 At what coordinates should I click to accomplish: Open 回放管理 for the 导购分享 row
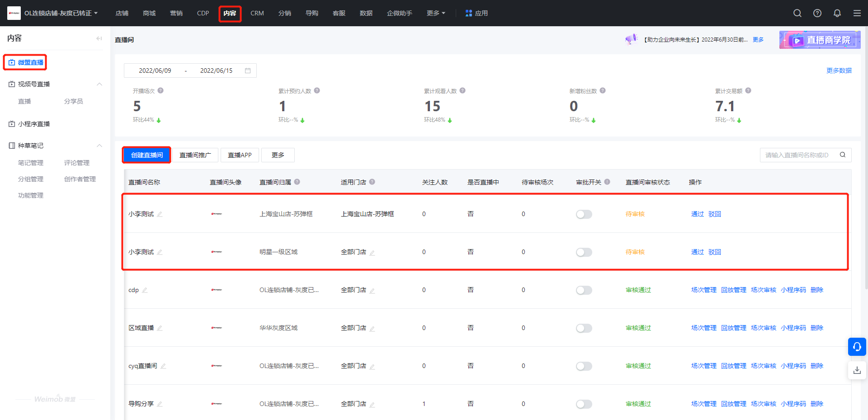[x=734, y=404]
